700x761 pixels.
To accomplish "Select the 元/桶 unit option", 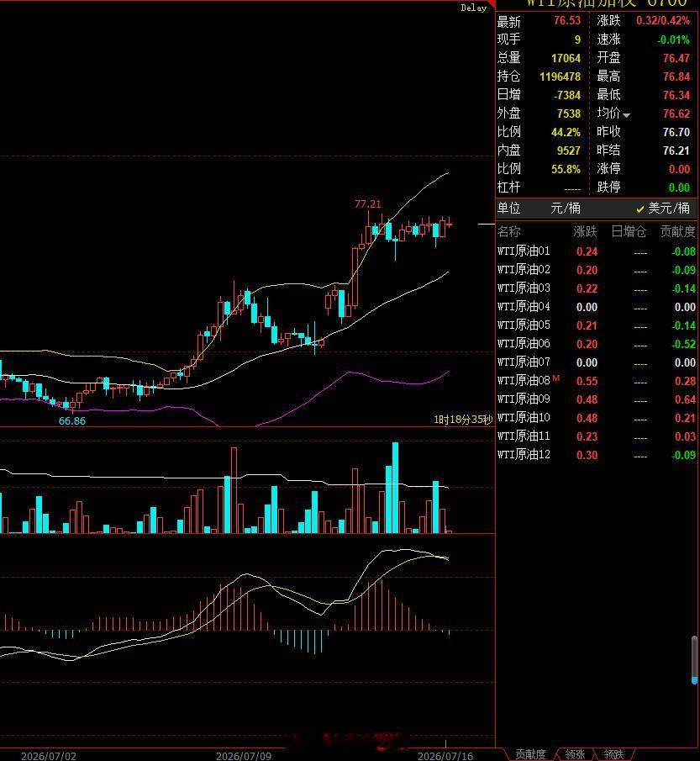I will [x=566, y=209].
